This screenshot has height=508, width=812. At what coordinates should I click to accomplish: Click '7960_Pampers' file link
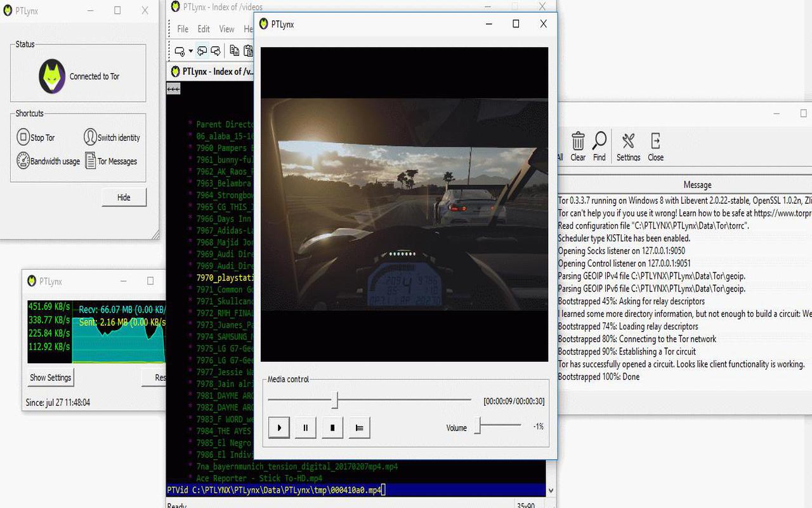tap(225, 148)
